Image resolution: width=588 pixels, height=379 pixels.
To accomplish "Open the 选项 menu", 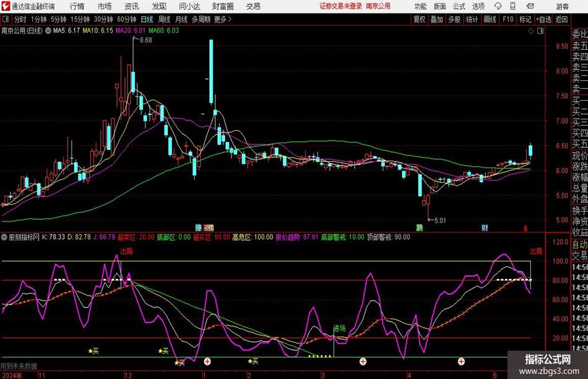I will point(478,6).
